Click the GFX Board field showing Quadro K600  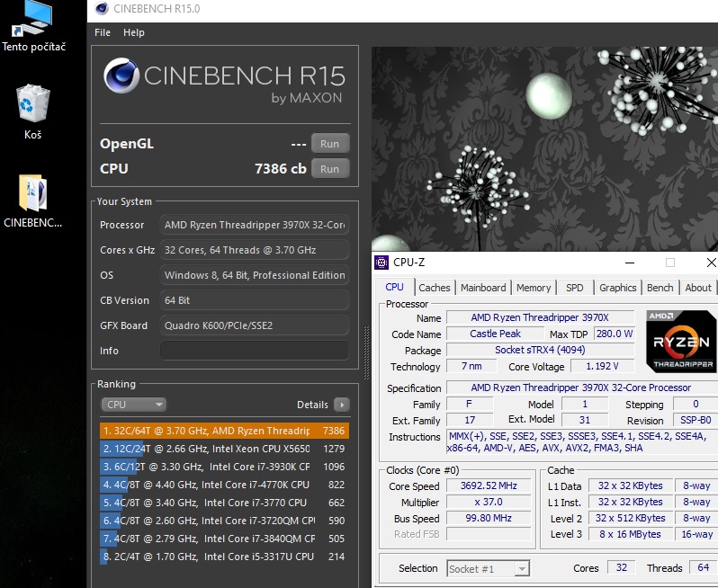(255, 325)
